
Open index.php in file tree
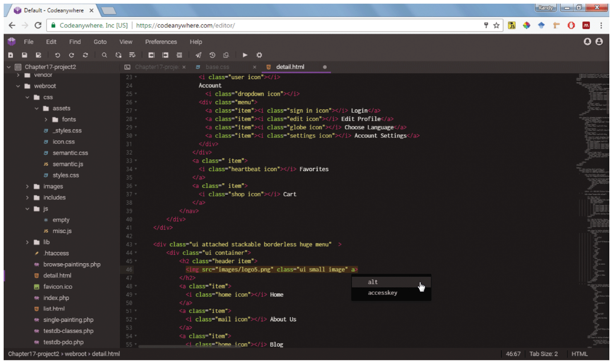click(x=56, y=298)
